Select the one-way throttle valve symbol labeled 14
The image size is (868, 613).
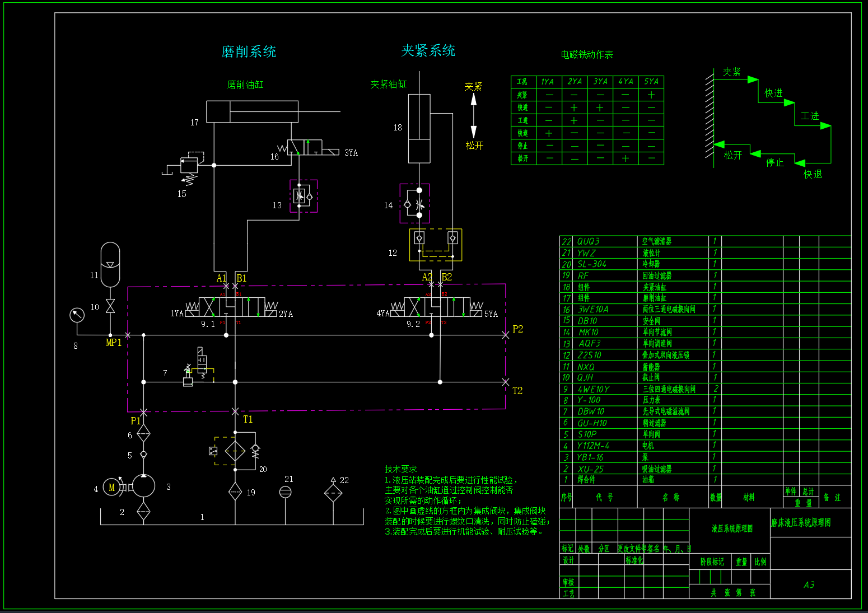click(x=415, y=204)
